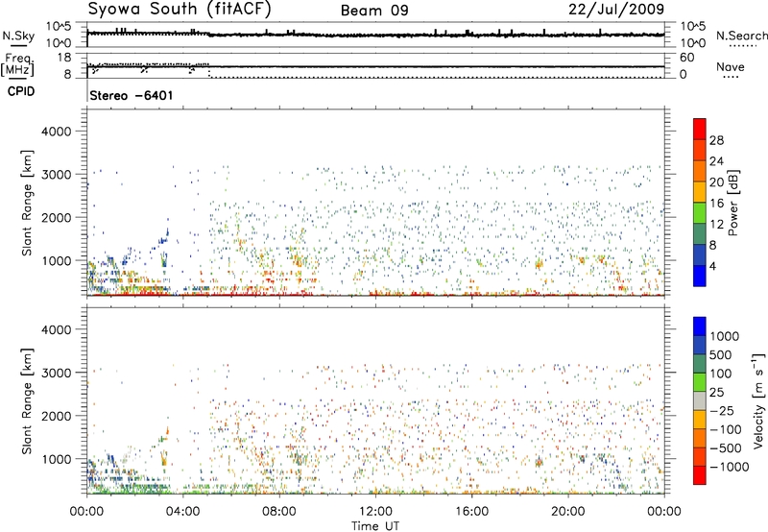Click the 'Beam 09' label
This screenshot has width=768, height=532.
click(x=374, y=11)
